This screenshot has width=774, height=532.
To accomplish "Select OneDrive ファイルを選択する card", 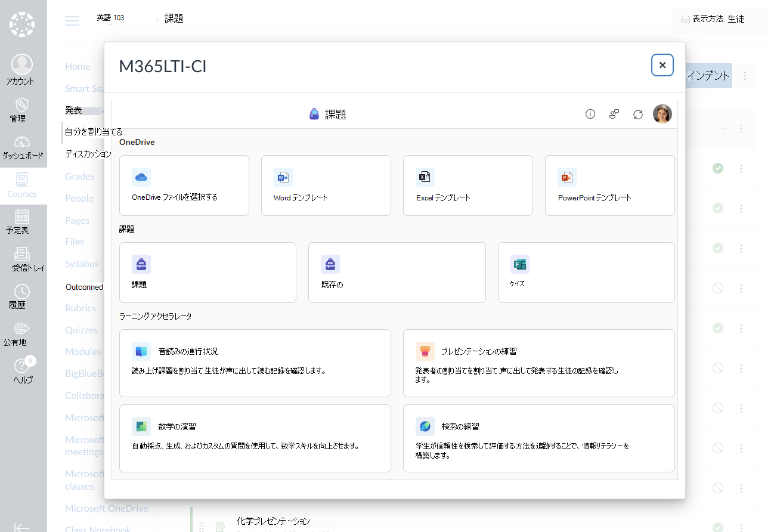I will [184, 185].
